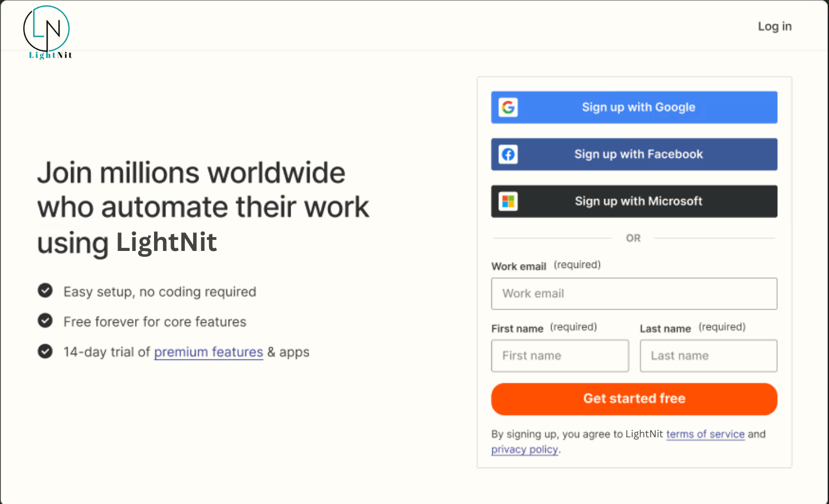Click the Work email field label

click(518, 266)
